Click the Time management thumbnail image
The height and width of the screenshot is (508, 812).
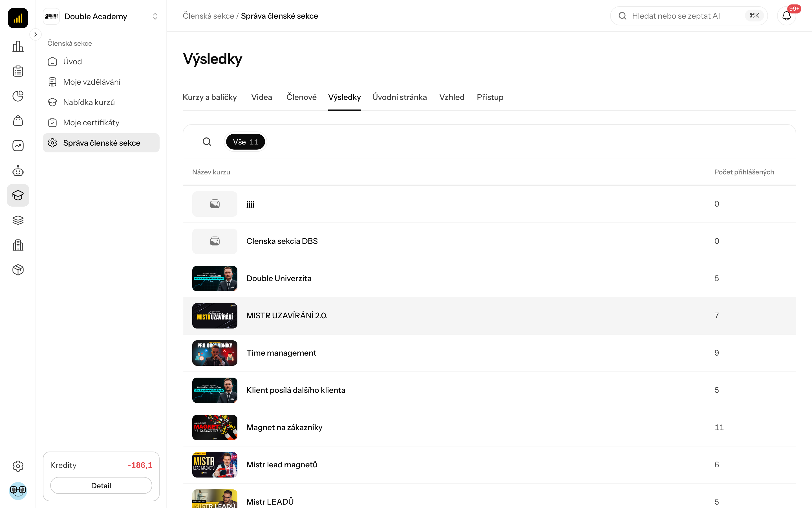point(215,353)
